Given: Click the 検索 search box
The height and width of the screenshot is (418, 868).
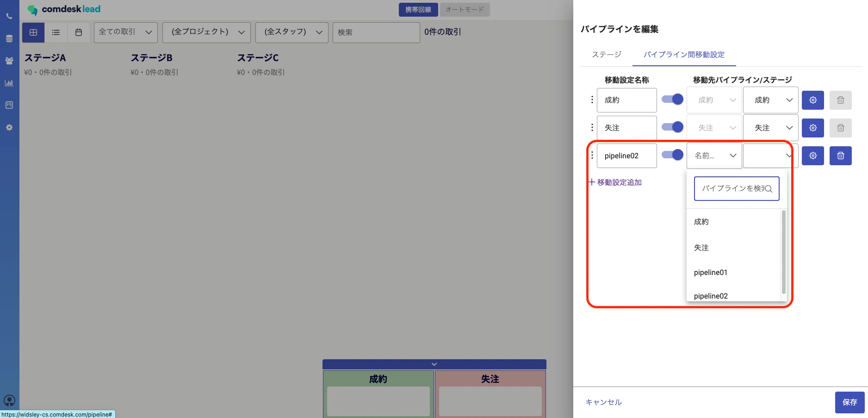Looking at the screenshot, I should pos(376,32).
